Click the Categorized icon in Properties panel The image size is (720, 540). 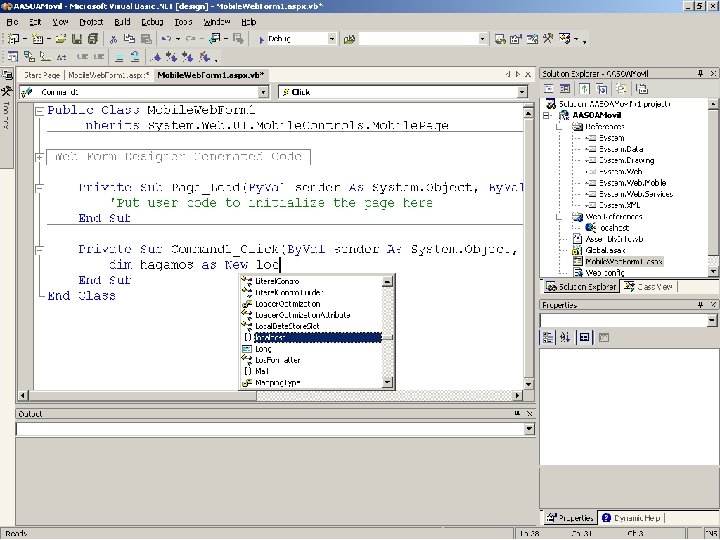coord(548,338)
